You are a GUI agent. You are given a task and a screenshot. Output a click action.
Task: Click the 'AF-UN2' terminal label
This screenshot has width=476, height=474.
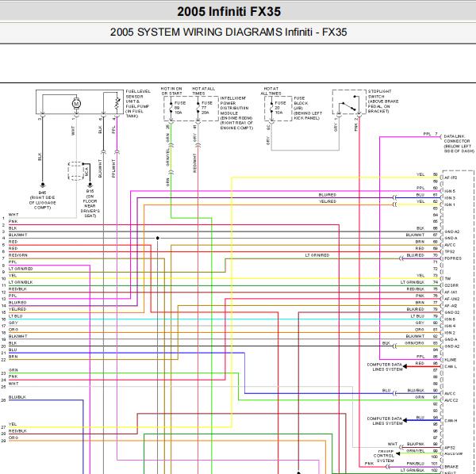pyautogui.click(x=452, y=299)
